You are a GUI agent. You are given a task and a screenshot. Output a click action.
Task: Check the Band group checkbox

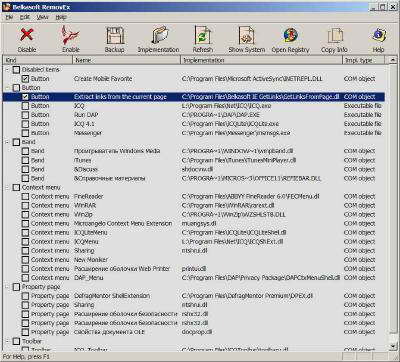click(16, 142)
